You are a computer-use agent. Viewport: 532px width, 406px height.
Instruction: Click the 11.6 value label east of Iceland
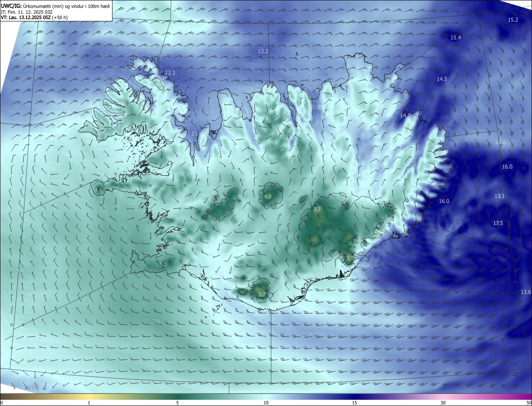coord(501,142)
